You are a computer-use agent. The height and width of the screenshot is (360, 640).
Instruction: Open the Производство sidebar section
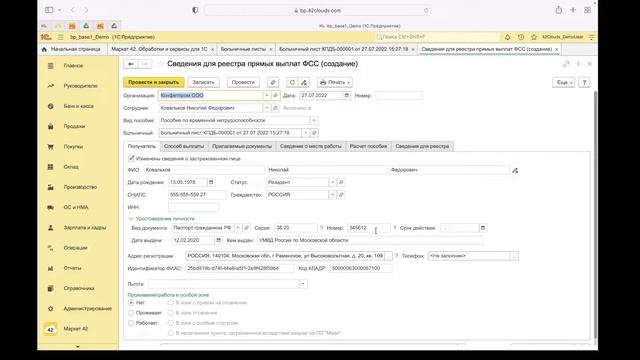click(x=80, y=187)
